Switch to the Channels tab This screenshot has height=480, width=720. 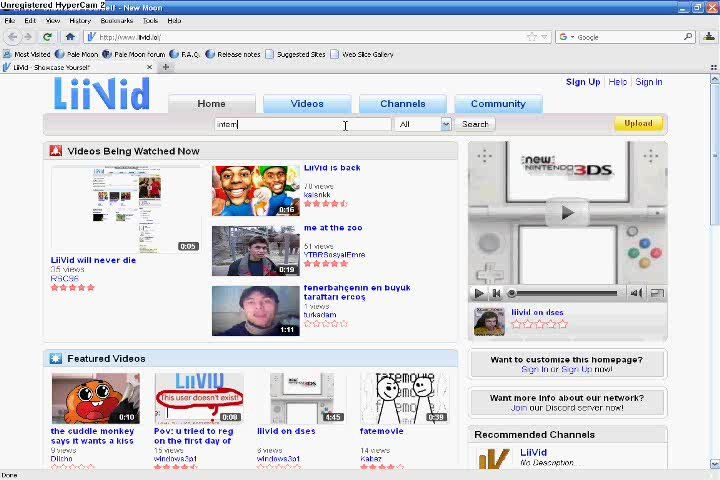(403, 103)
